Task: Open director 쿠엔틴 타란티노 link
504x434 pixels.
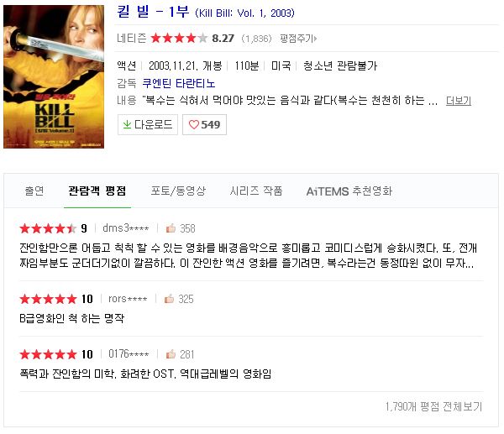Action: (x=179, y=83)
